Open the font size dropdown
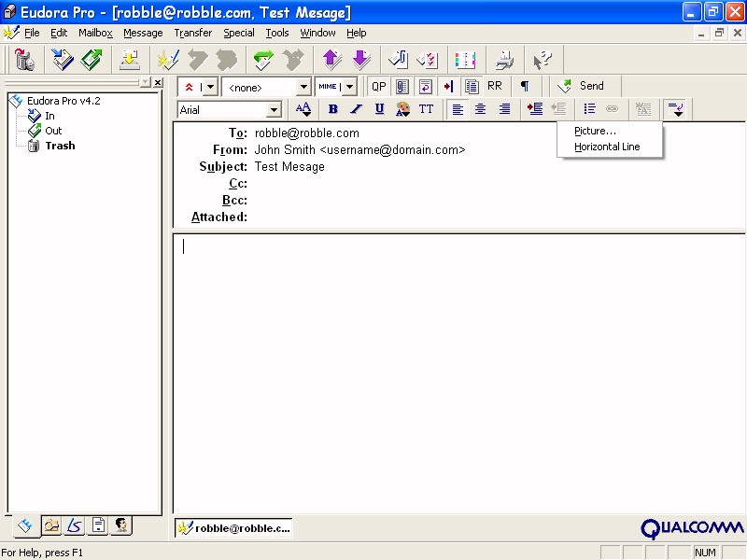Image resolution: width=747 pixels, height=560 pixels. 303,109
